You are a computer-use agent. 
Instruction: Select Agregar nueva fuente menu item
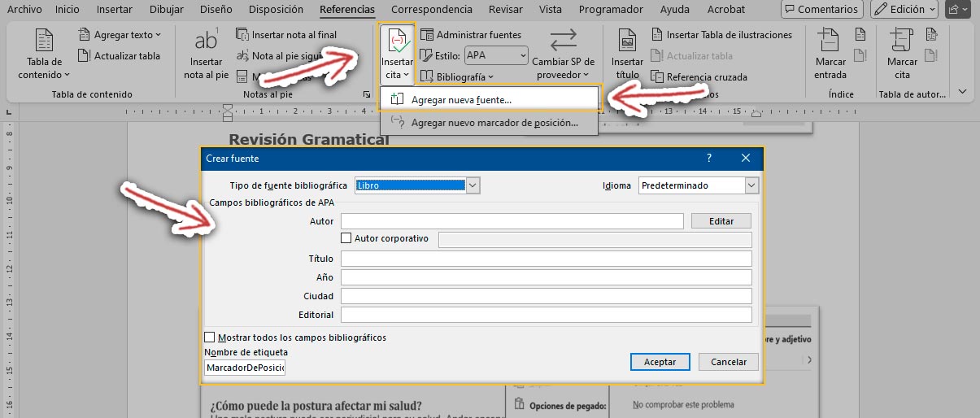pos(461,99)
